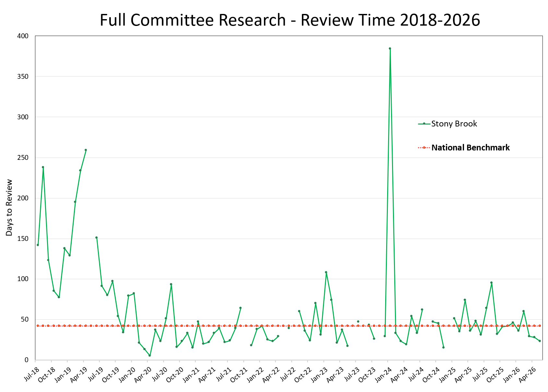
Task: Click the 'Jan-26' x-axis label
Action: click(512, 374)
